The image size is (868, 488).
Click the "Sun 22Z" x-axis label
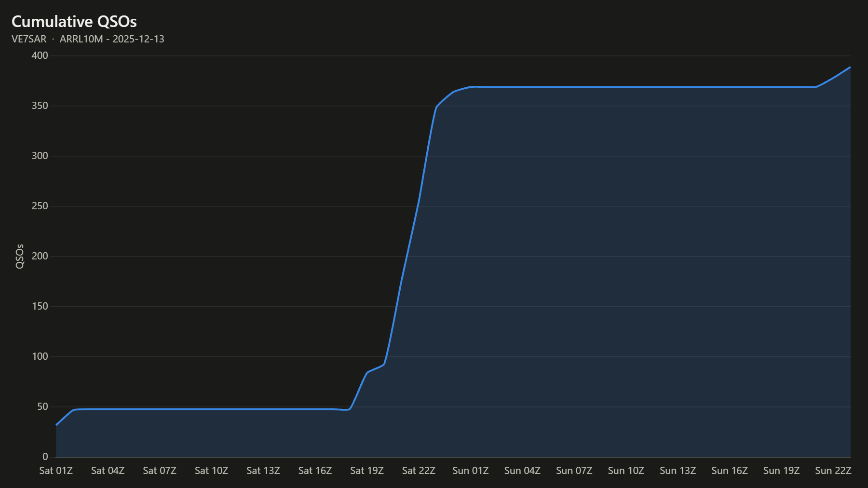834,471
